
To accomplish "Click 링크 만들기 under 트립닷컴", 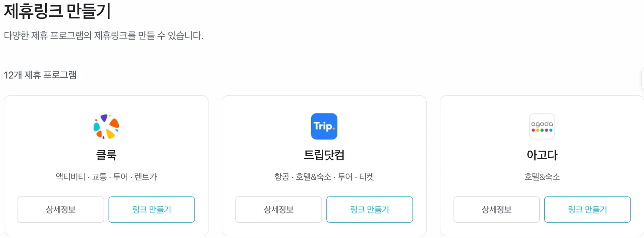I will (369, 209).
